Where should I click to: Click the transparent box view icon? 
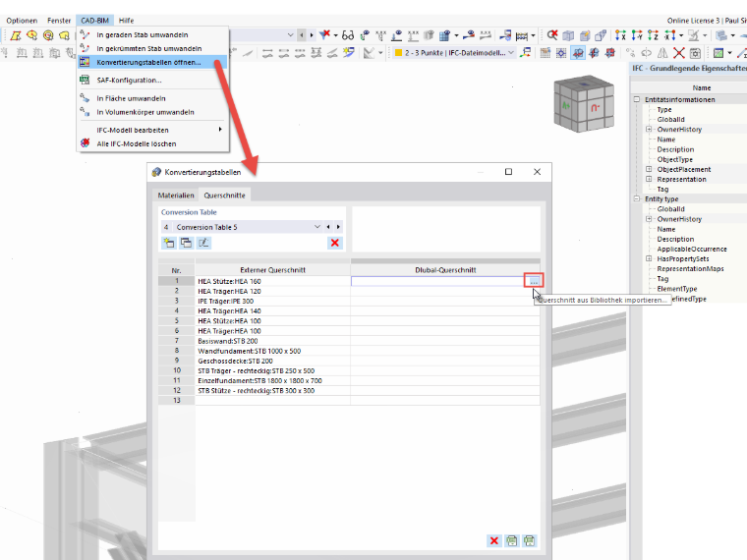tap(568, 35)
